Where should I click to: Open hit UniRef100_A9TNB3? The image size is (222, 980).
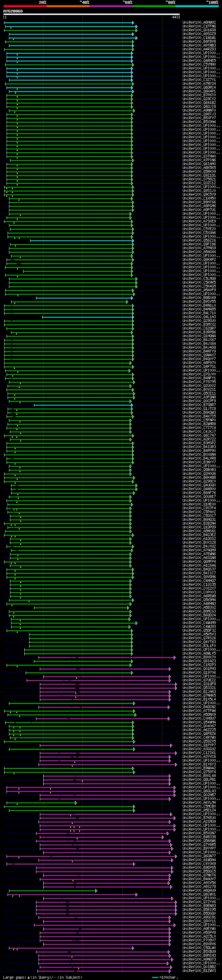pyautogui.click(x=199, y=45)
